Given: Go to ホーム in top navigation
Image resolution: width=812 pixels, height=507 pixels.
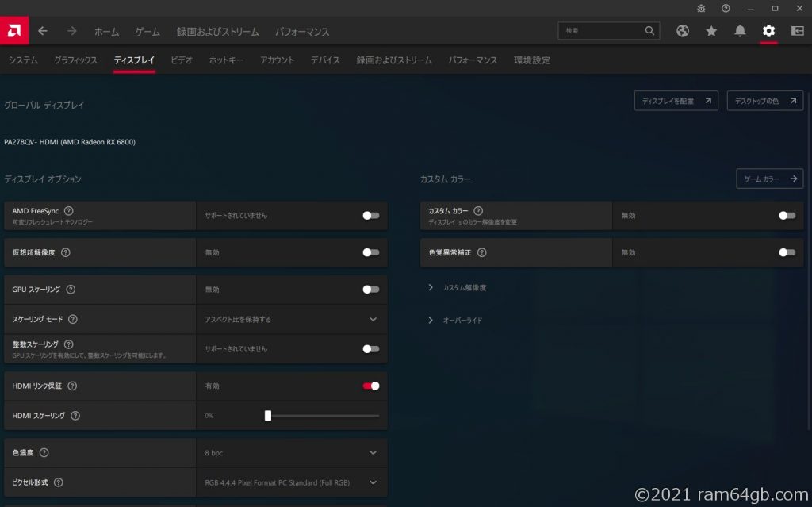Looking at the screenshot, I should (x=107, y=32).
